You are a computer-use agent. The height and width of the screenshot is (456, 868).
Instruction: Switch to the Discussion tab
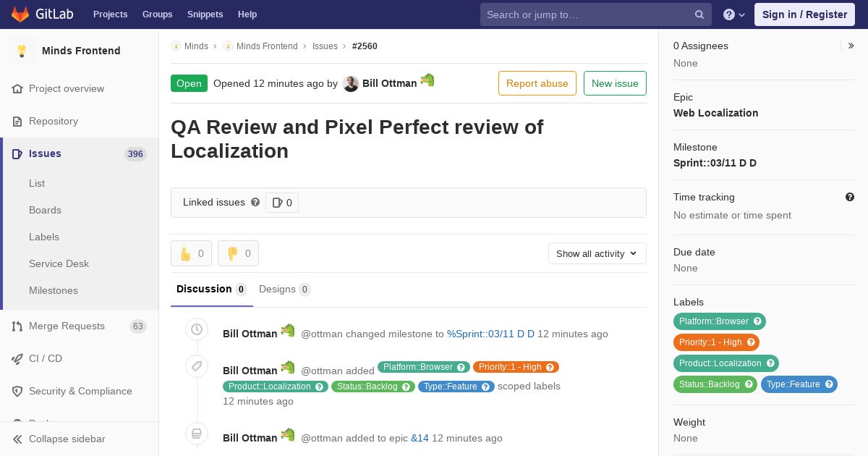click(x=212, y=289)
